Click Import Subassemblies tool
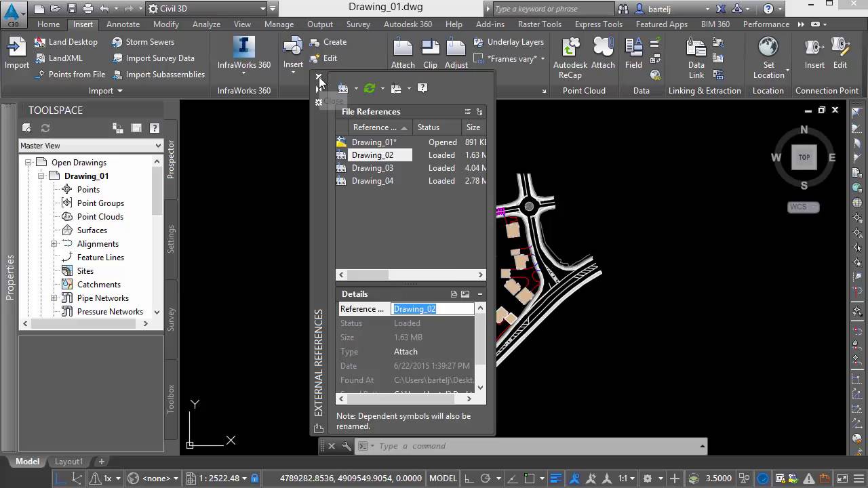 click(158, 74)
